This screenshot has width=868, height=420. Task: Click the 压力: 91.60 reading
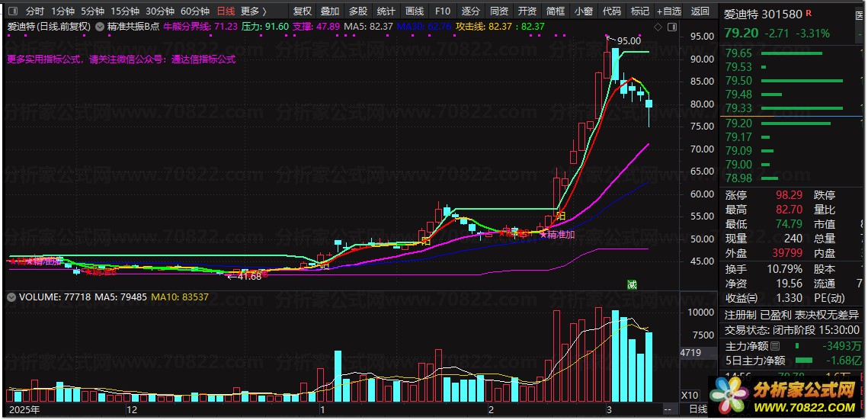[266, 26]
